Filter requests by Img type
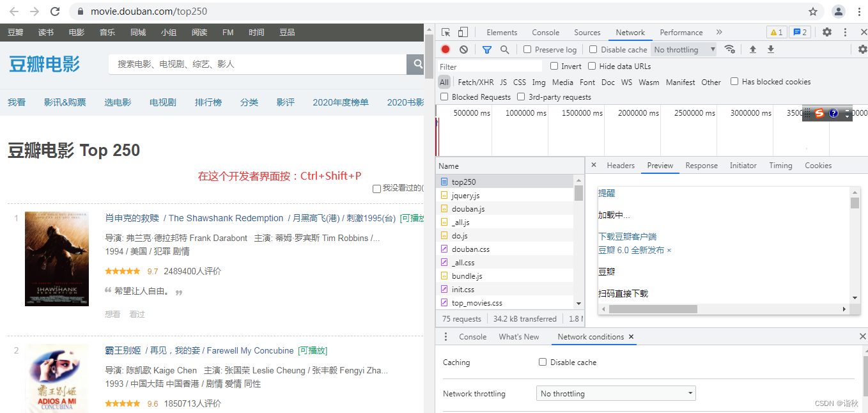 click(539, 82)
